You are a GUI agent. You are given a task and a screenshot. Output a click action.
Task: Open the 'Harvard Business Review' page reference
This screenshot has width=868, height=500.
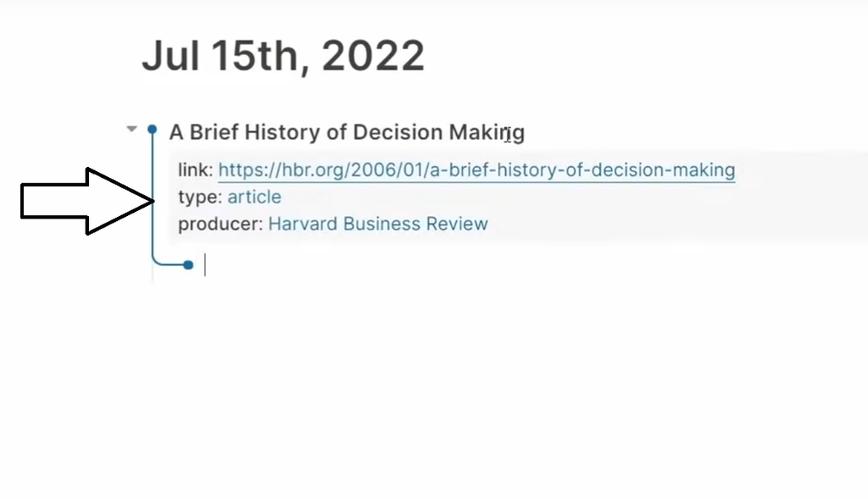378,225
